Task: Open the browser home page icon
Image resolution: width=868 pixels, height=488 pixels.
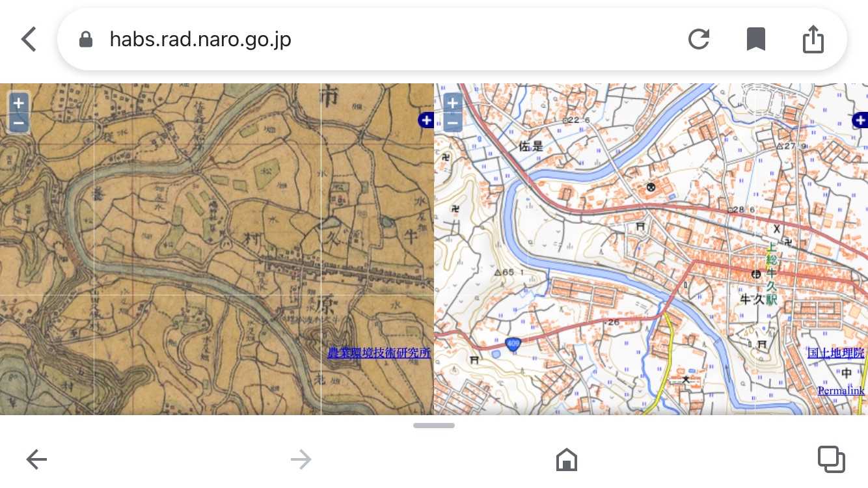Action: tap(567, 460)
